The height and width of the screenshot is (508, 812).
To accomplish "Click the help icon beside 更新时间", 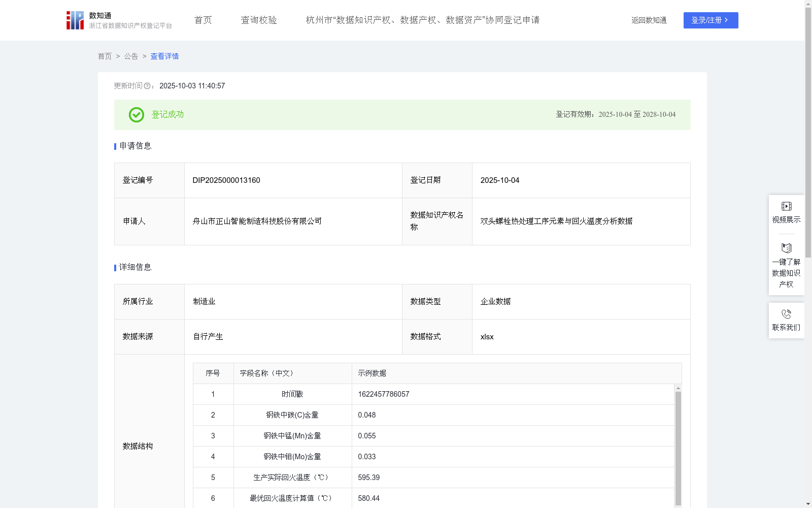I will pos(147,86).
